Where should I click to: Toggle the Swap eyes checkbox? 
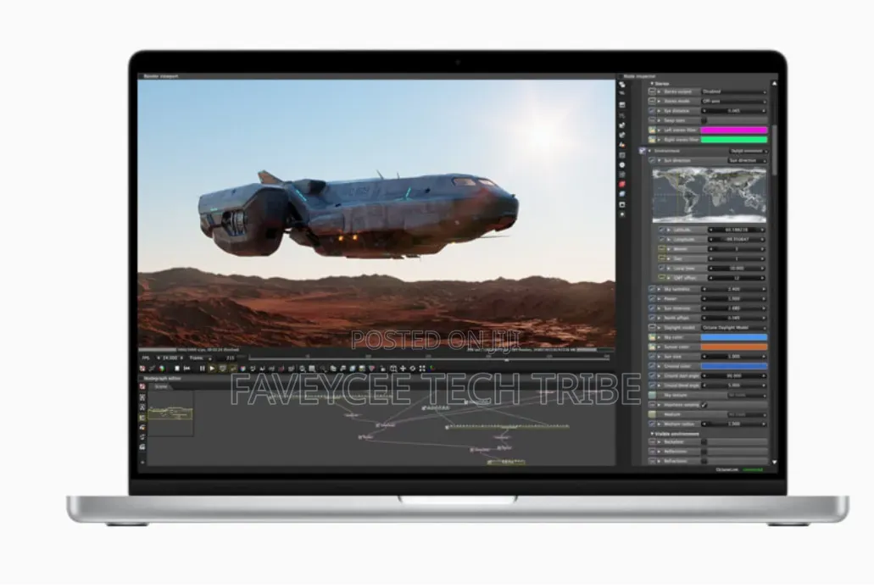[x=704, y=120]
